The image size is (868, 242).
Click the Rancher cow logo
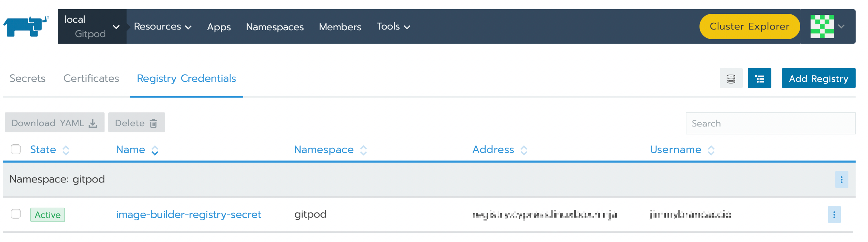(x=26, y=26)
